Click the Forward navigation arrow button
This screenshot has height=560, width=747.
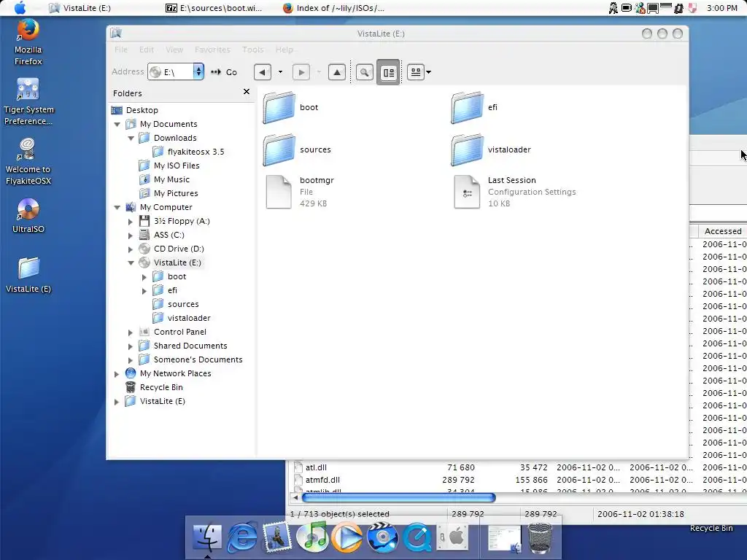coord(301,72)
